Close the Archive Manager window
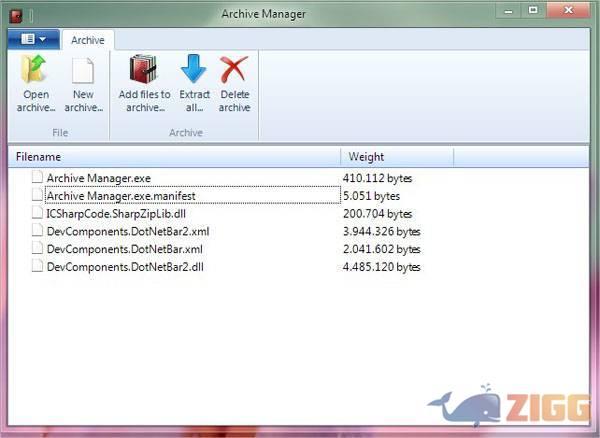The width and height of the screenshot is (600, 438). (x=568, y=10)
